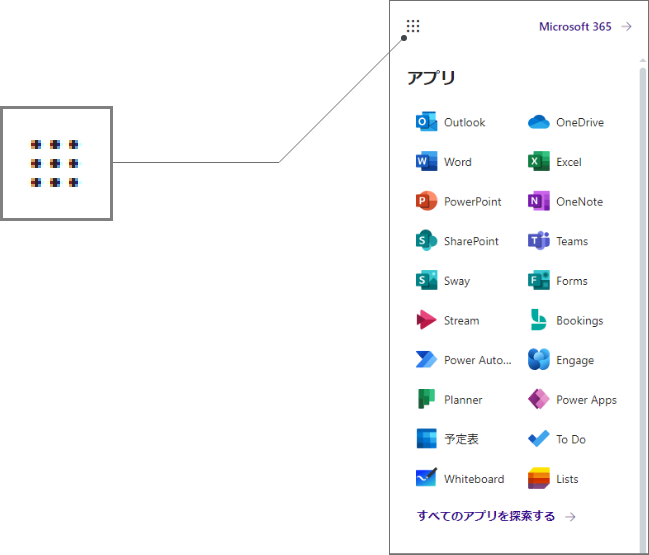The height and width of the screenshot is (555, 649).
Task: Select the Forms text label
Action: point(572,281)
